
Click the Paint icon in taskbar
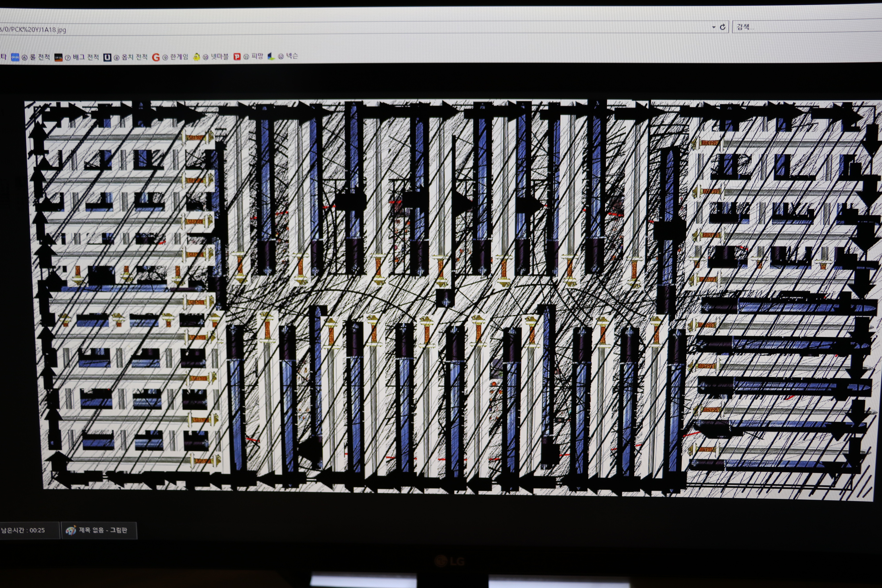click(x=70, y=530)
